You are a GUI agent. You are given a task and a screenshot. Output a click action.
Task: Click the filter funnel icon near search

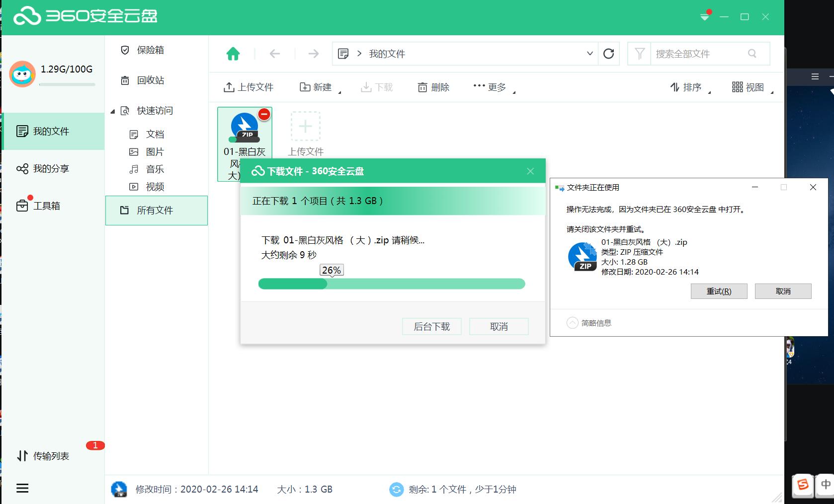639,54
